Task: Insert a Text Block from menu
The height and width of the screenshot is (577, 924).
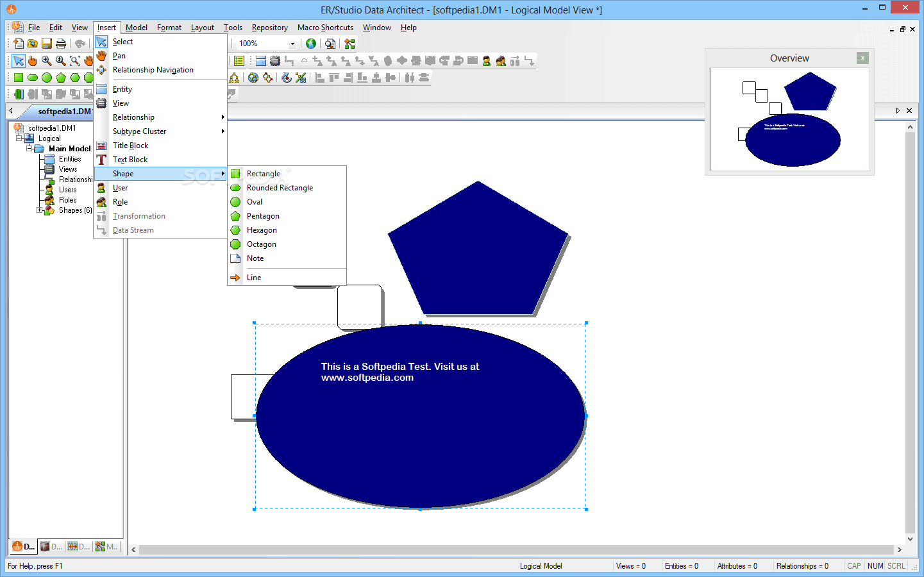Action: (x=160, y=160)
